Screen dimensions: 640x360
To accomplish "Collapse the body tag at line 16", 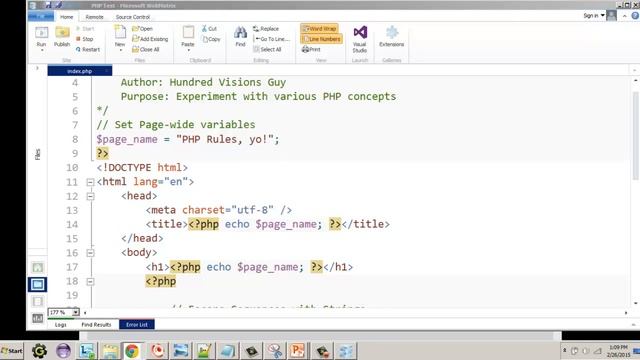I will pos(90,253).
